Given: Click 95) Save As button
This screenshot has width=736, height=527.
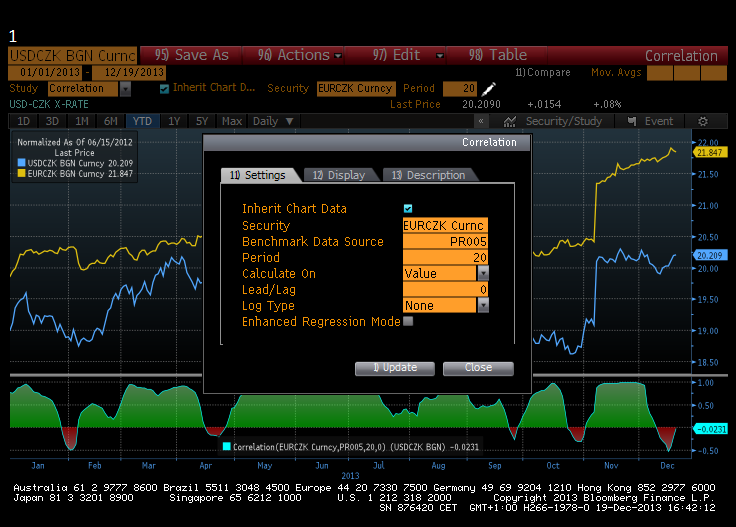Looking at the screenshot, I should [192, 55].
